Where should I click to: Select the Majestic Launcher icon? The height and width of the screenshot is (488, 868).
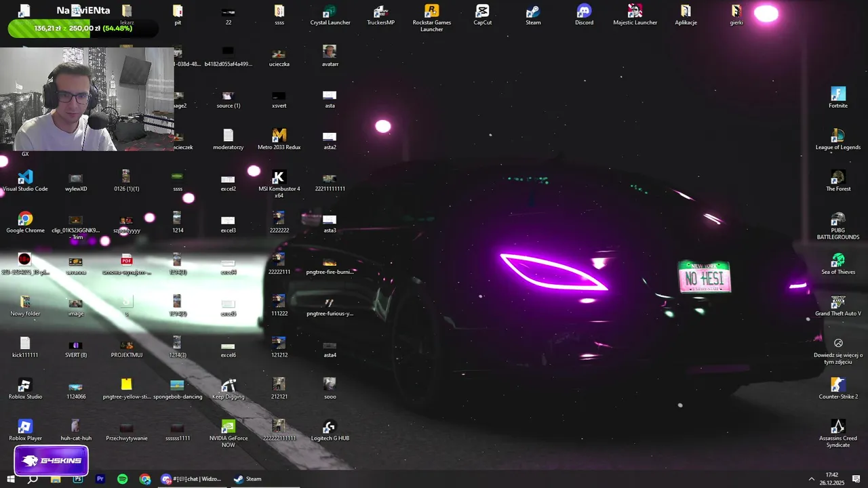tap(635, 15)
